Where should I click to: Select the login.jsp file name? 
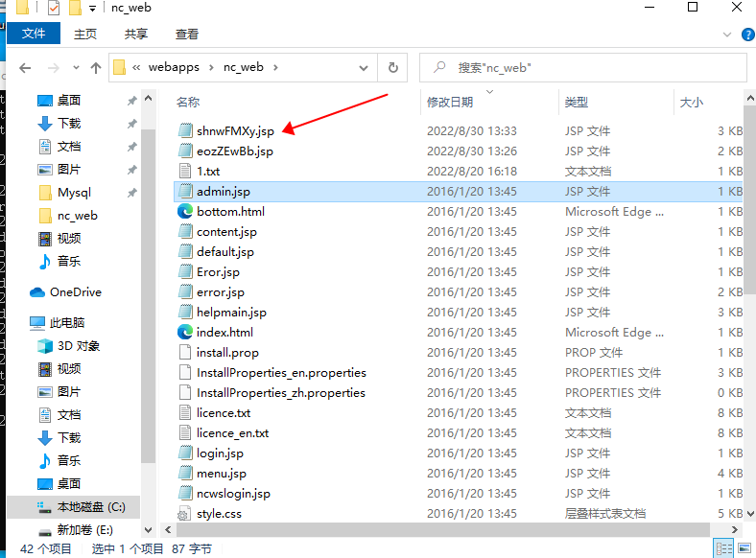[220, 453]
